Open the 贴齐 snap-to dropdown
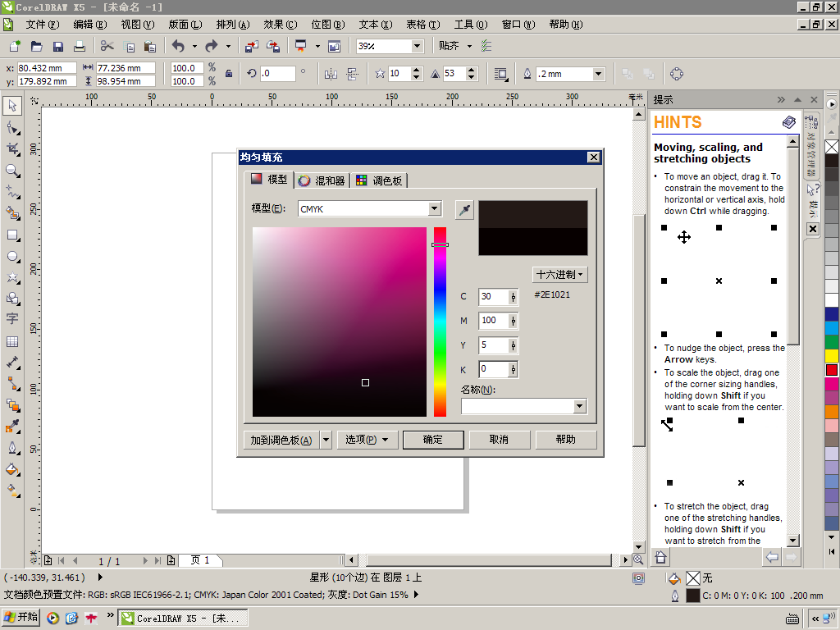 (x=470, y=46)
